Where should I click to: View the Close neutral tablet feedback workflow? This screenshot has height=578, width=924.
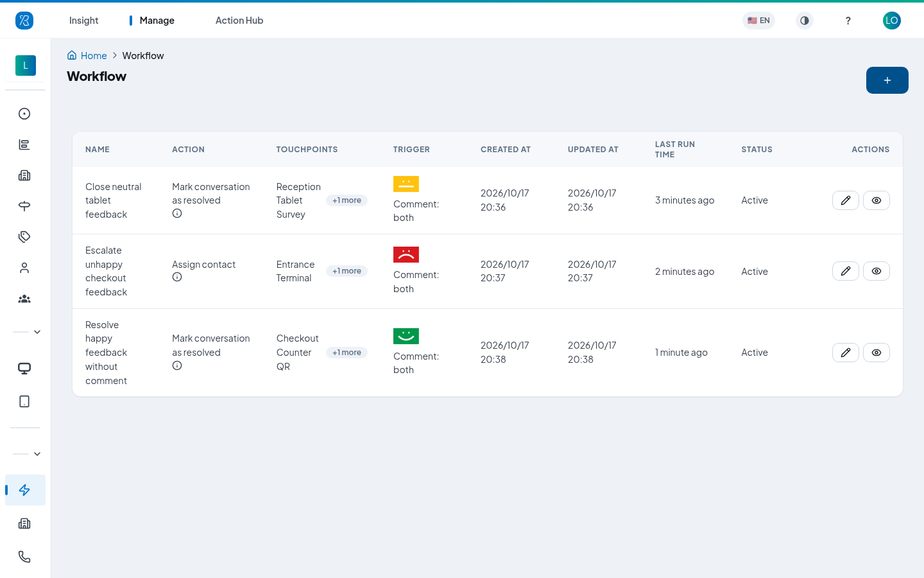(877, 200)
